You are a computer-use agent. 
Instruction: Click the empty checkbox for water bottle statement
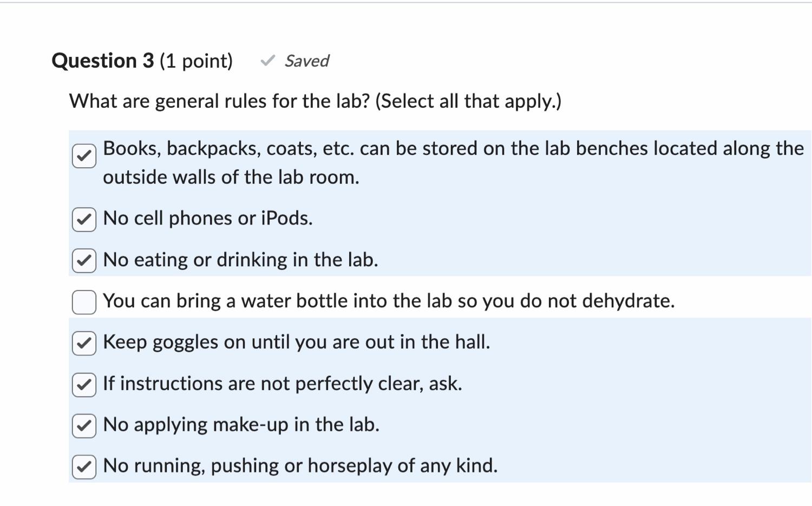click(83, 301)
